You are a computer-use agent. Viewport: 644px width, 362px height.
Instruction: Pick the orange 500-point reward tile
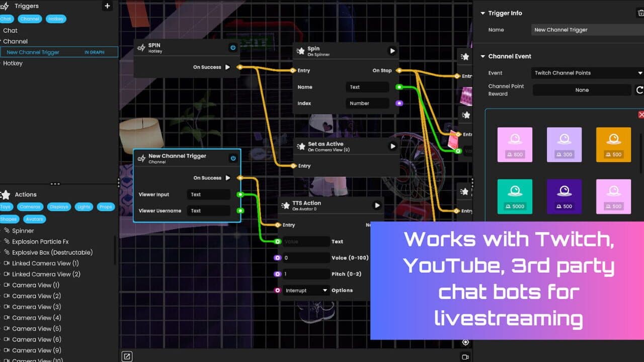click(613, 145)
